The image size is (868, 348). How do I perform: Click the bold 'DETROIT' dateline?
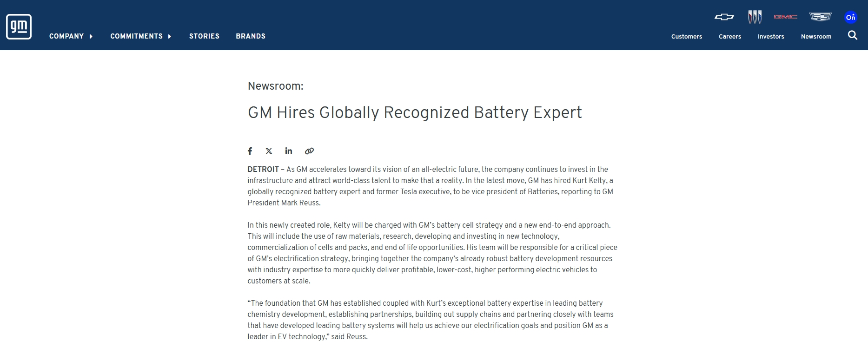point(263,170)
